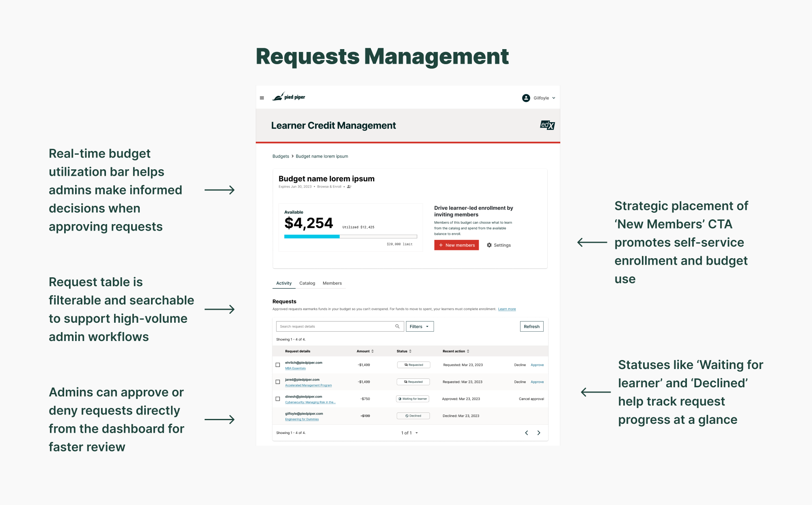Open the 1 of 1 page selector
Screen dimensions: 812x505
tap(409, 433)
